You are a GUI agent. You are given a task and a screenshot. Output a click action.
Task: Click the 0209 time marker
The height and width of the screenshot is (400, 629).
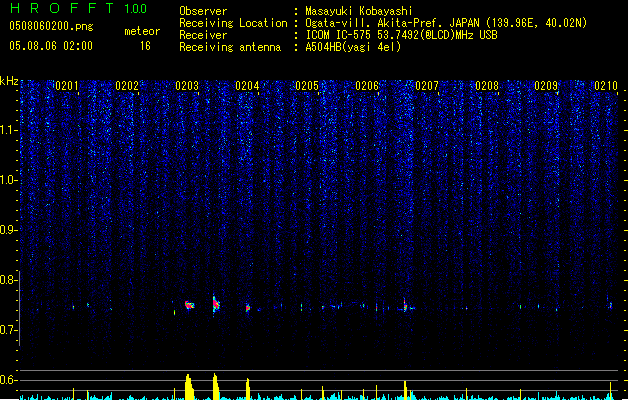click(x=546, y=86)
